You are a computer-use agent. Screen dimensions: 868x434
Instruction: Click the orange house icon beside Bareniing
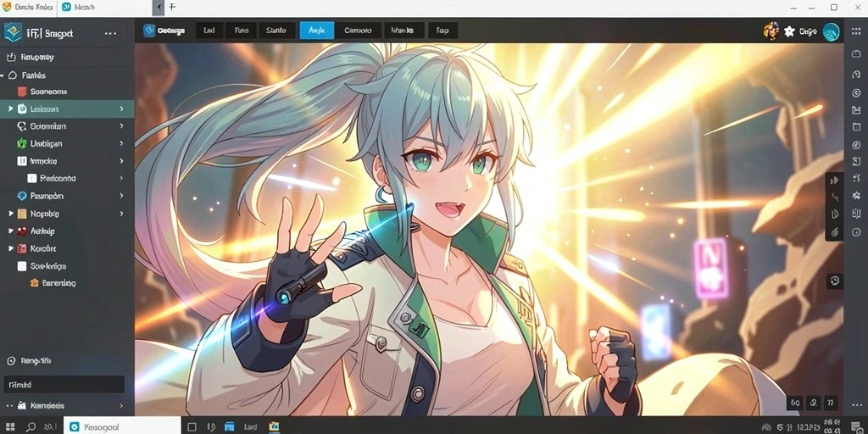(x=34, y=283)
